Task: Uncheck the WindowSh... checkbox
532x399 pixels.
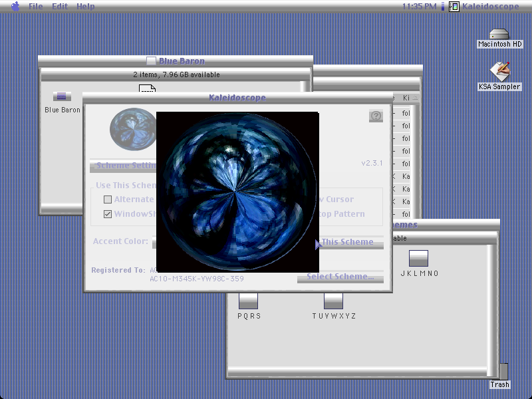Action: 108,214
